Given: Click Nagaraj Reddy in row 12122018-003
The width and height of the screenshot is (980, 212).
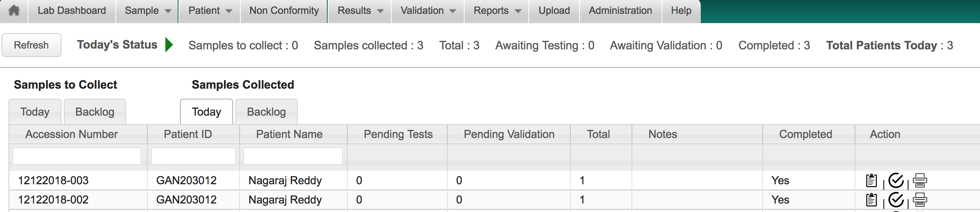Looking at the screenshot, I should [285, 180].
